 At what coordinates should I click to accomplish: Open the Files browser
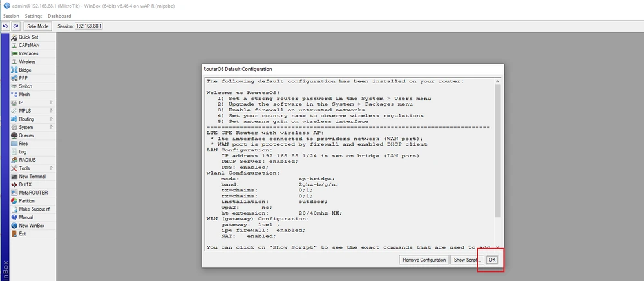(23, 144)
